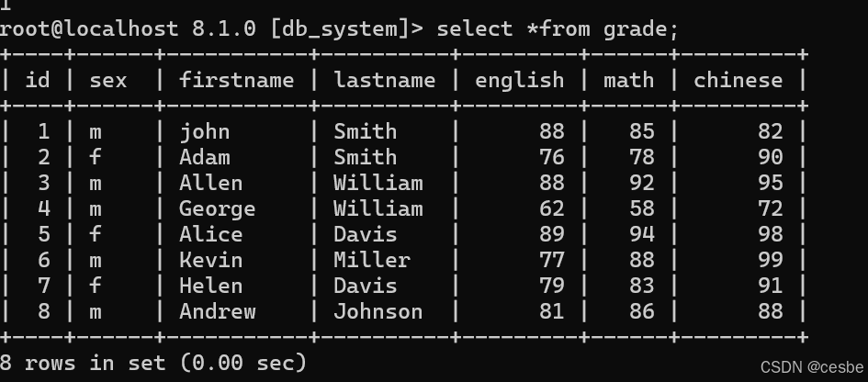This screenshot has height=382, width=868.
Task: Click chinese score 82 in john's row
Action: coord(770,131)
